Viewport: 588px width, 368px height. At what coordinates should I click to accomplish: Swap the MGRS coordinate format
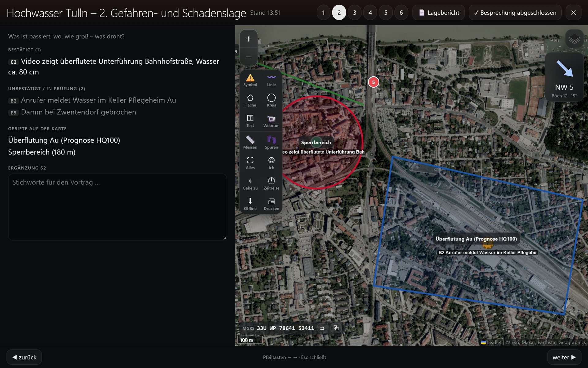pyautogui.click(x=322, y=328)
